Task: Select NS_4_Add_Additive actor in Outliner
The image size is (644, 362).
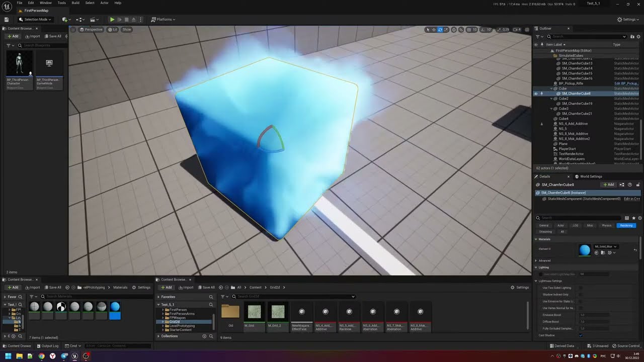Action: click(x=573, y=124)
